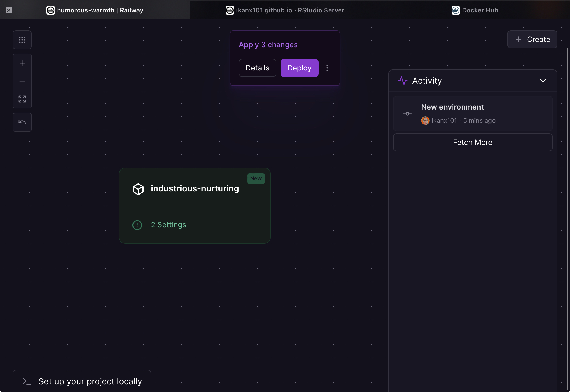Zoom out using the minus icon
Image resolution: width=570 pixels, height=392 pixels.
click(x=22, y=81)
